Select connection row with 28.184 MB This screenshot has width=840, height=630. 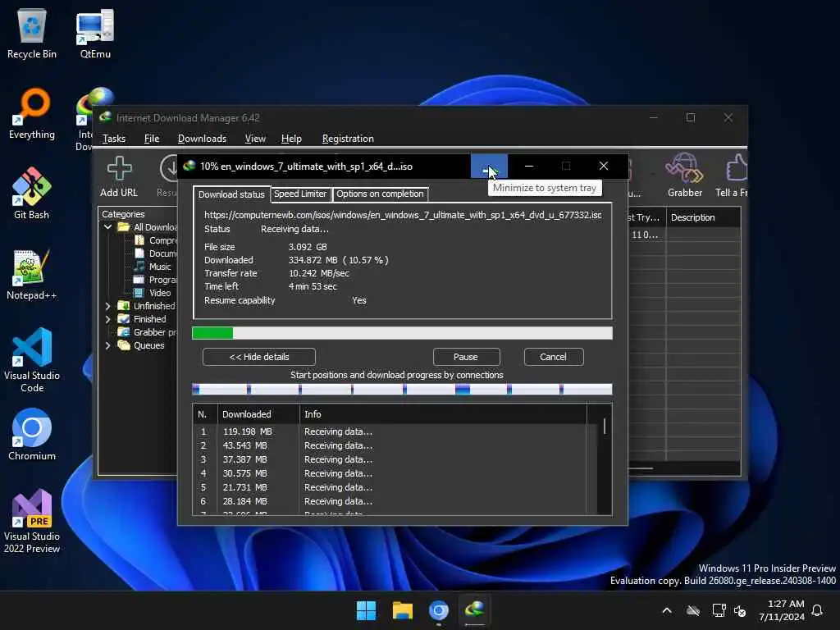(395, 501)
